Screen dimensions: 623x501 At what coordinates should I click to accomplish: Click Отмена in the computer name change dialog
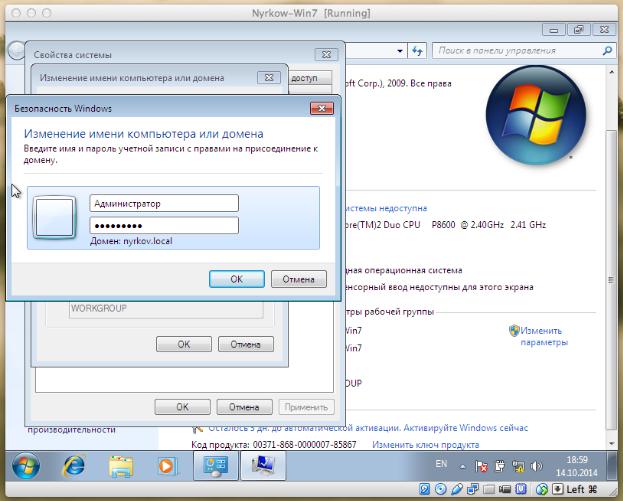[246, 344]
